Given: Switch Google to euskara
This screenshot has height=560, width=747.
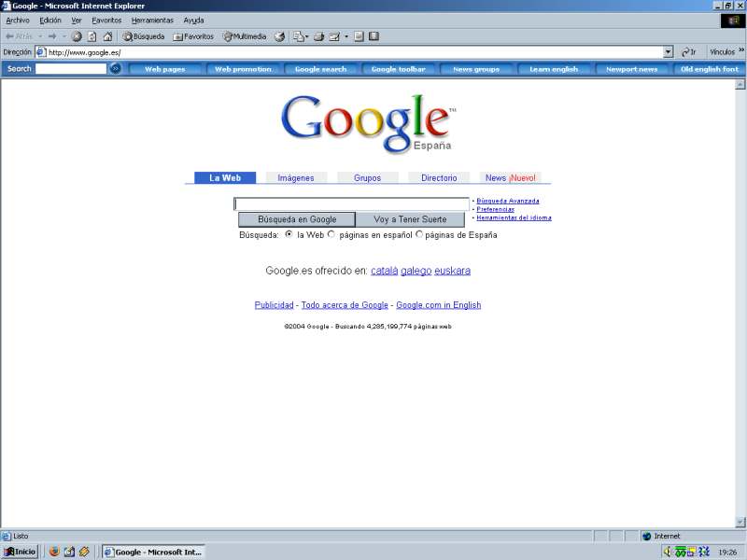Looking at the screenshot, I should click(452, 271).
